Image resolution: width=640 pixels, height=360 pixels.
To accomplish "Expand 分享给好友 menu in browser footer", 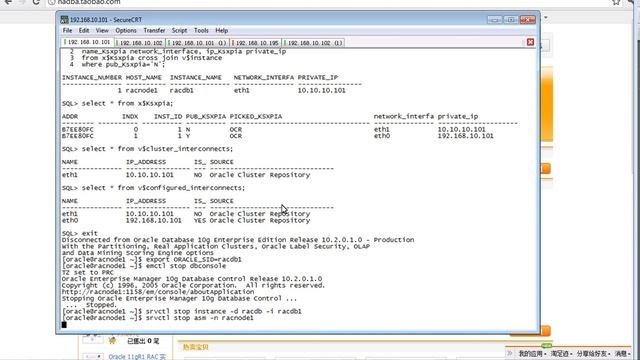I will (593, 353).
